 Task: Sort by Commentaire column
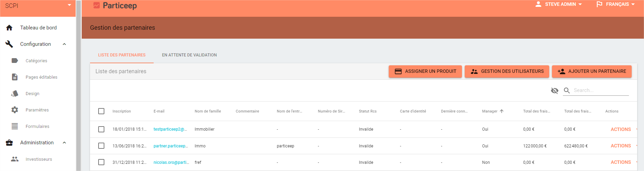coord(247,111)
